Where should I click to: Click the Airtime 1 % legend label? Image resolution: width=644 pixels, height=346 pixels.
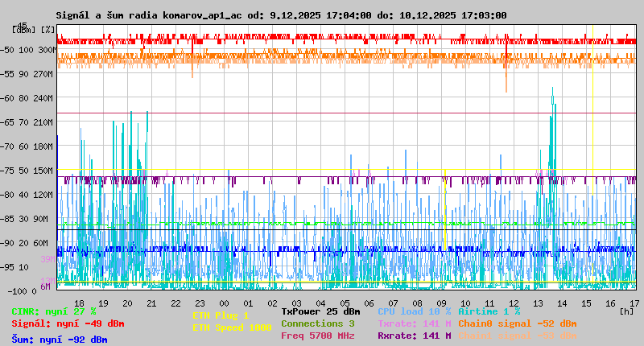489,311
